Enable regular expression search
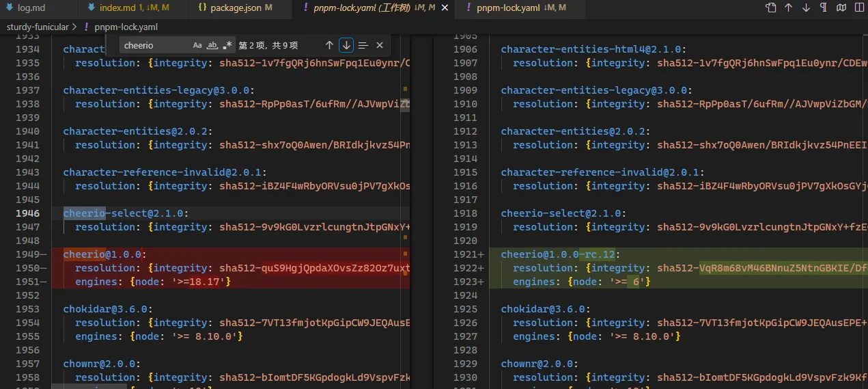 (227, 46)
